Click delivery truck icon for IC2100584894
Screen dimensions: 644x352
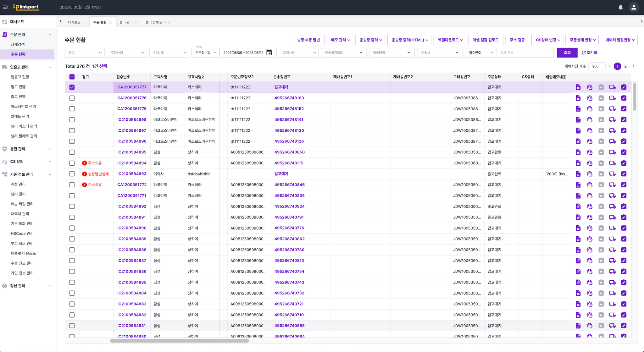[612, 163]
